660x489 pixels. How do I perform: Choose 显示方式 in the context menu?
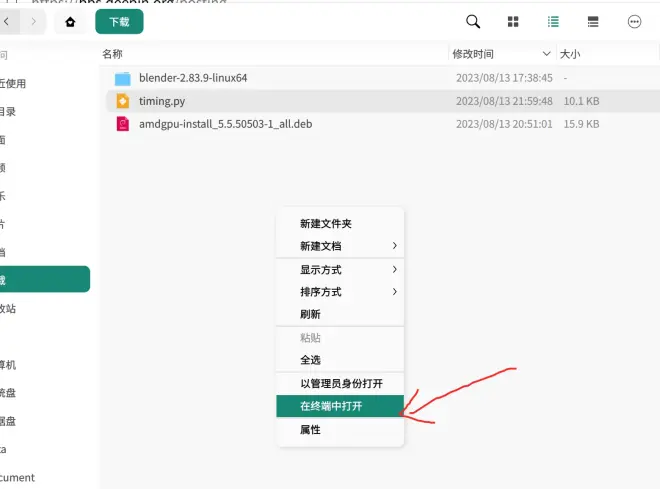coord(340,269)
